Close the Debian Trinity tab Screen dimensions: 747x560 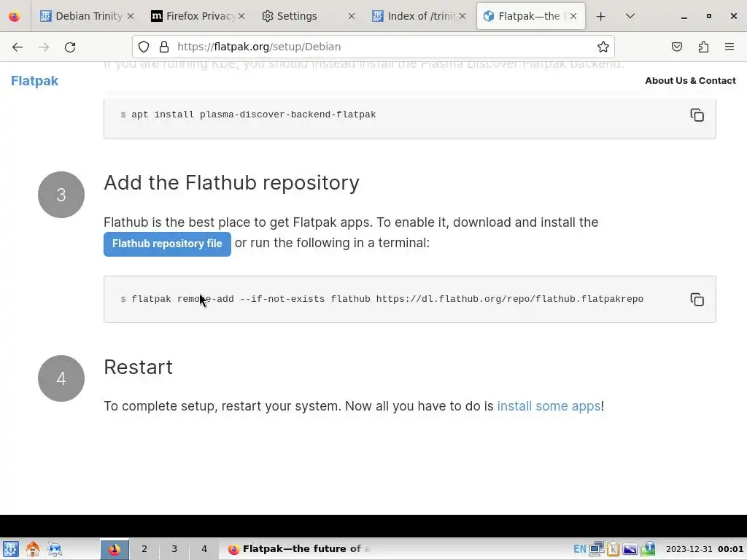(x=131, y=16)
